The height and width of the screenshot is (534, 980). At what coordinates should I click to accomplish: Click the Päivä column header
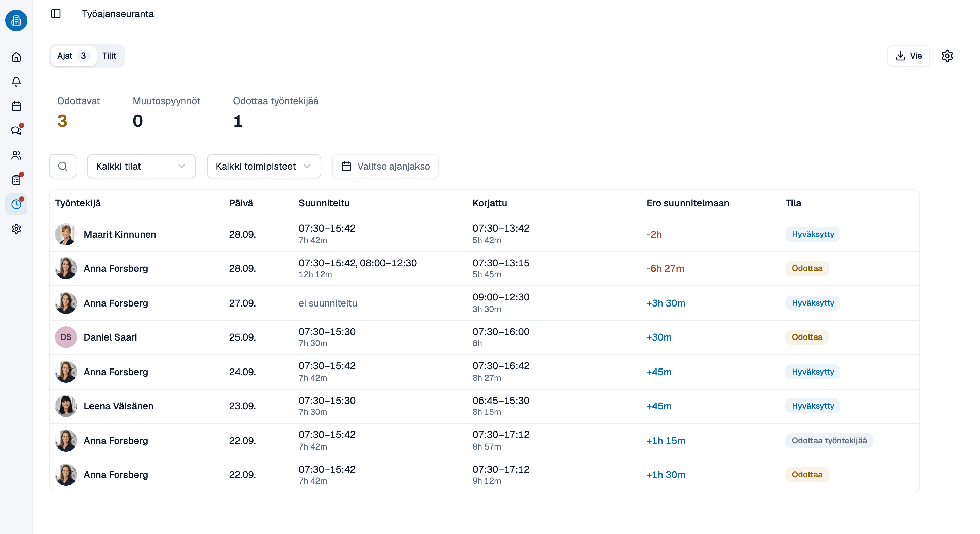(241, 203)
